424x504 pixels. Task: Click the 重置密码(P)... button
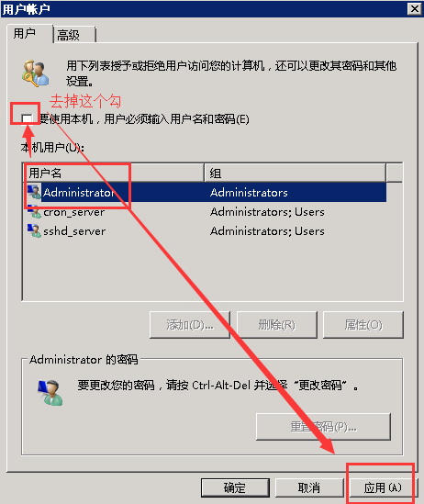[x=323, y=427]
